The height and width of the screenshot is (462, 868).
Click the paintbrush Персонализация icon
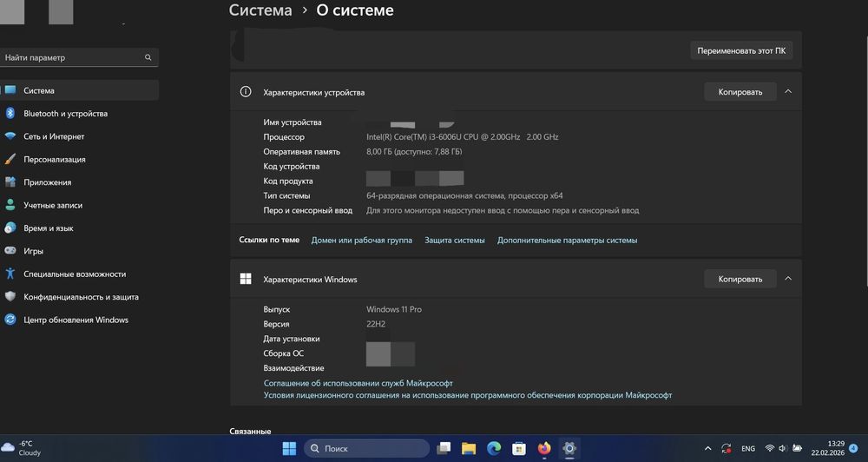pyautogui.click(x=10, y=160)
